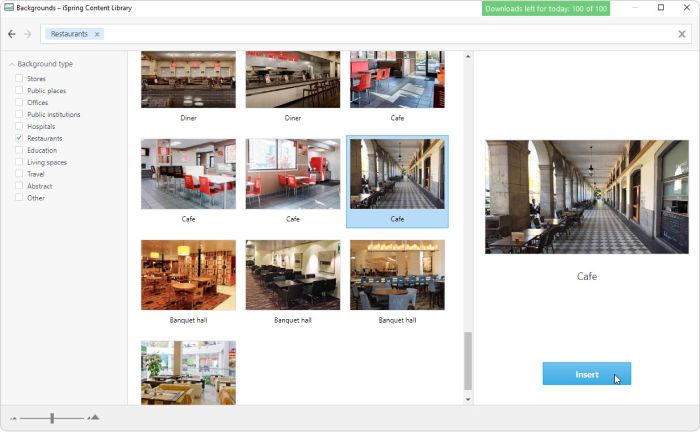The height and width of the screenshot is (432, 700).
Task: Check the Other checkbox
Action: (x=19, y=198)
